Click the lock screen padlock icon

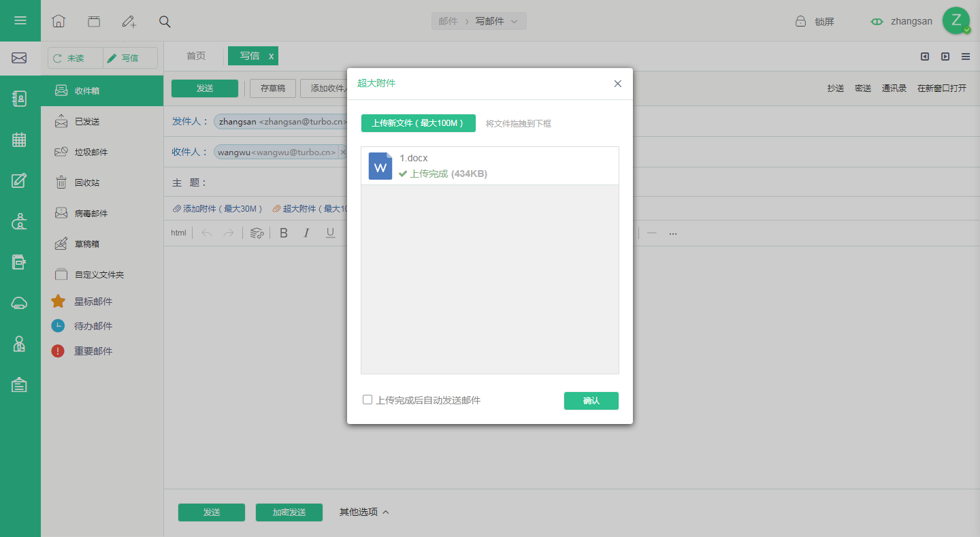(x=801, y=21)
